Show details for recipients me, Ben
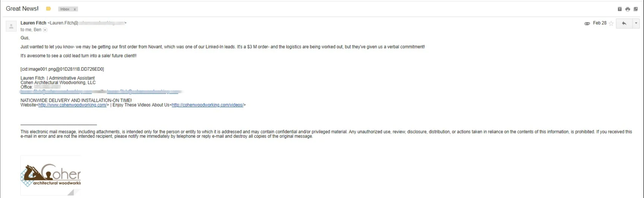 click(x=45, y=30)
